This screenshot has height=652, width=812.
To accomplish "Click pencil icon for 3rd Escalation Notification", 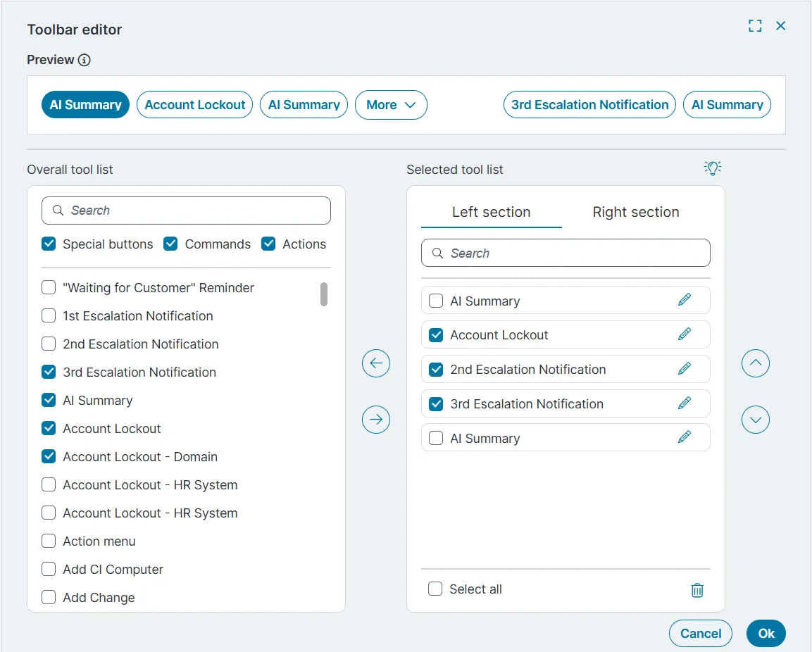I will point(685,403).
